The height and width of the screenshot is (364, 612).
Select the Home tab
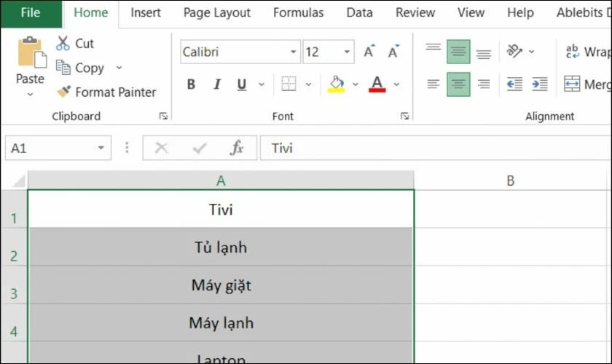91,12
